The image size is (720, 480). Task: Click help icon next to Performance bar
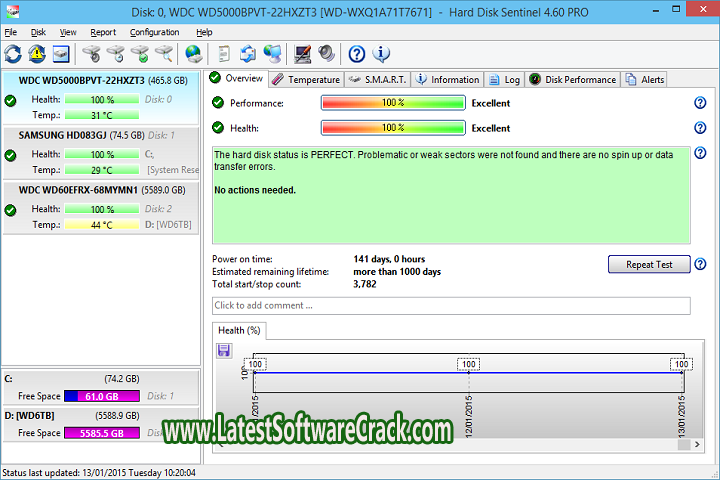pos(700,103)
